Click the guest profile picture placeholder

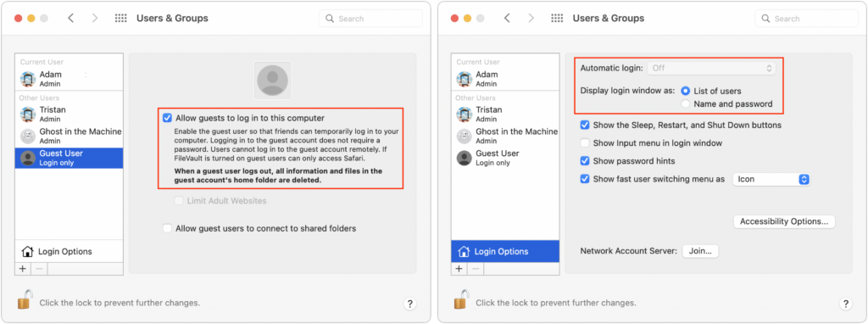[x=272, y=81]
